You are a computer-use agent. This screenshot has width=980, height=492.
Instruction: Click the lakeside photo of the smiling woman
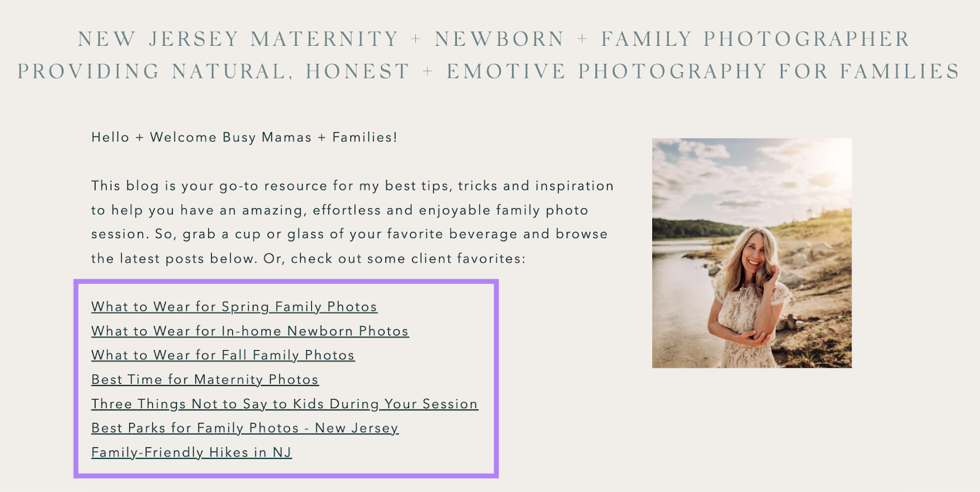pos(751,252)
